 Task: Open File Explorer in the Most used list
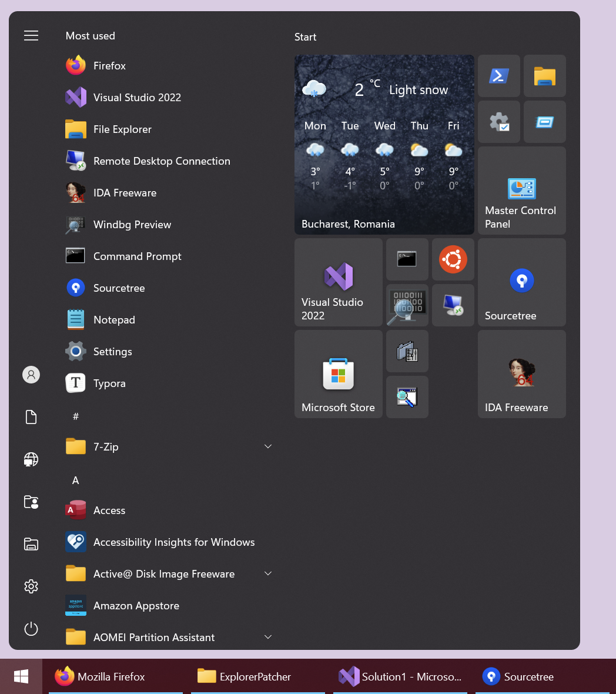[x=169, y=129]
